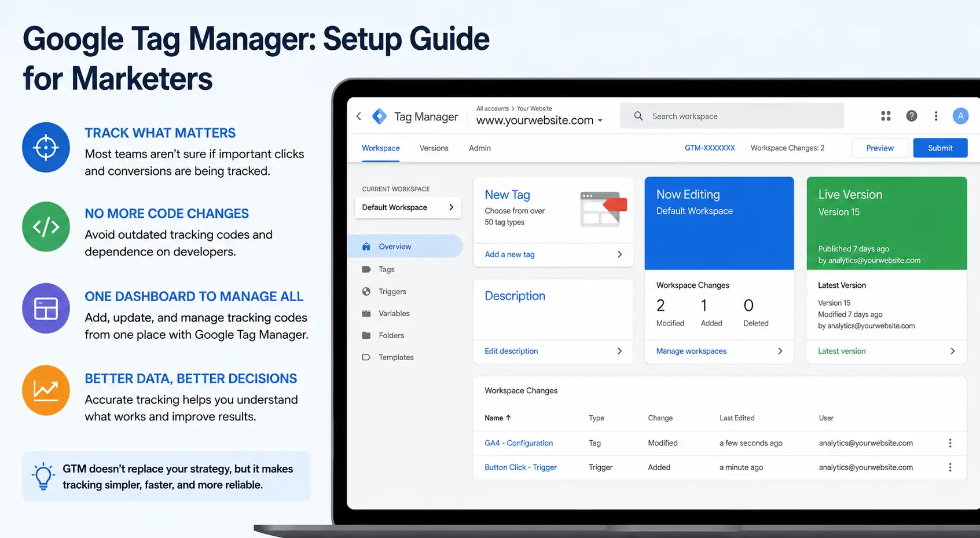Select Folders in the sidebar

click(391, 335)
